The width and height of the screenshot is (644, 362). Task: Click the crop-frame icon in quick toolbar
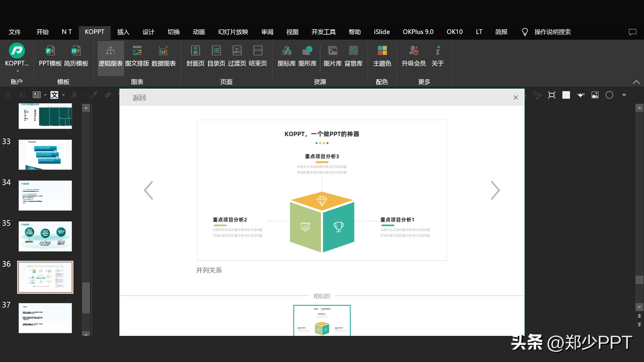[x=552, y=95]
